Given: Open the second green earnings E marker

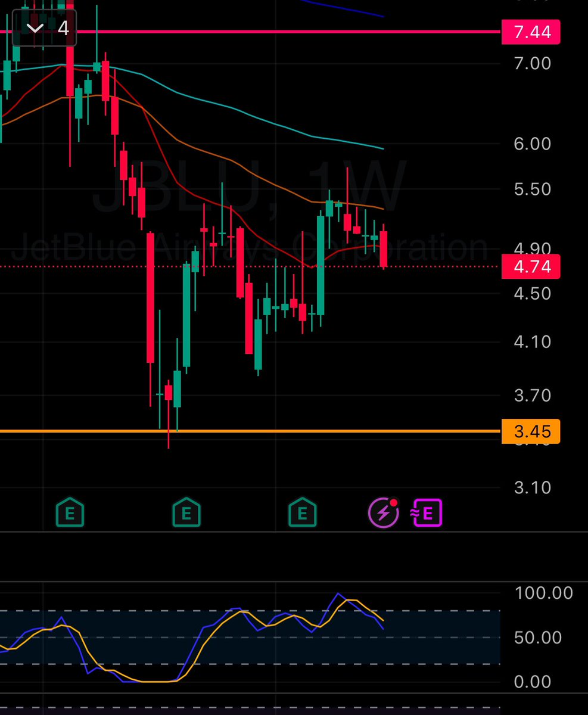Looking at the screenshot, I should pos(186,512).
